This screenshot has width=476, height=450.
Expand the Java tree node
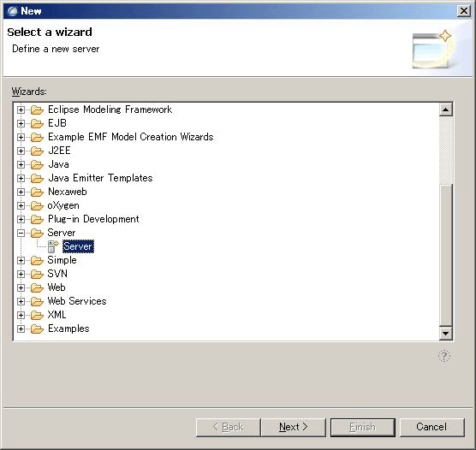21,164
